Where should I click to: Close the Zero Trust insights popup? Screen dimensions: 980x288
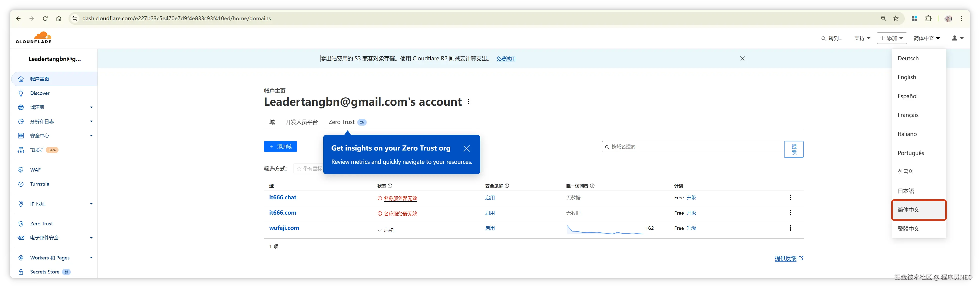point(466,149)
